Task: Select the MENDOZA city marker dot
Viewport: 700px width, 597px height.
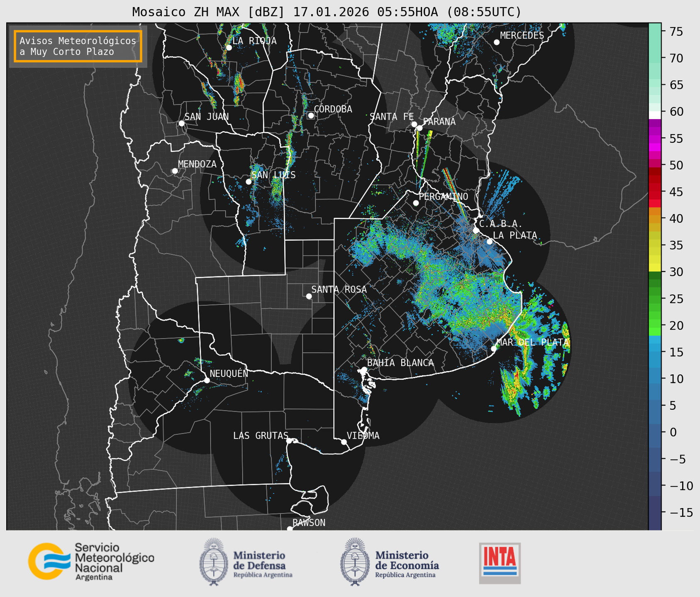Action: click(x=175, y=171)
